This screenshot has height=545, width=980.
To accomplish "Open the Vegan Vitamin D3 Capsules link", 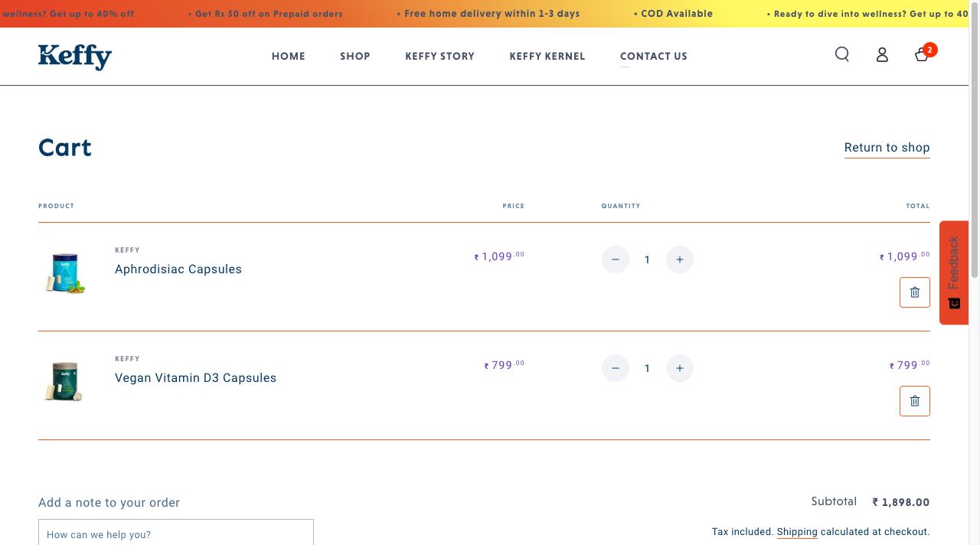I will 196,378.
